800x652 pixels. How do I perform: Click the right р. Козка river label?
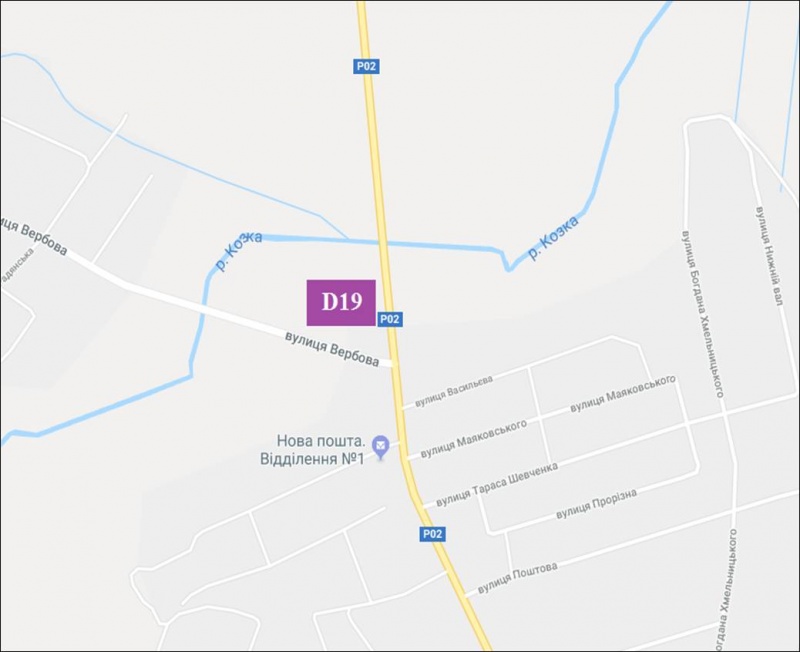point(553,238)
